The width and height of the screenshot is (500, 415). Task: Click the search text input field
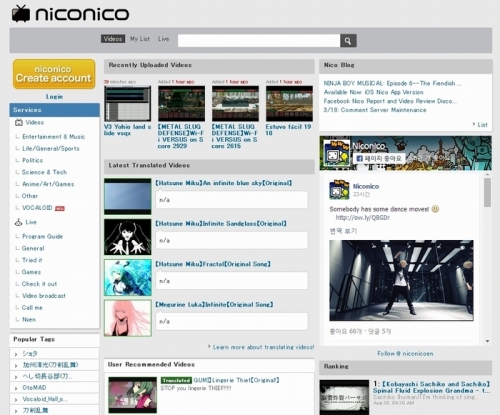259,41
